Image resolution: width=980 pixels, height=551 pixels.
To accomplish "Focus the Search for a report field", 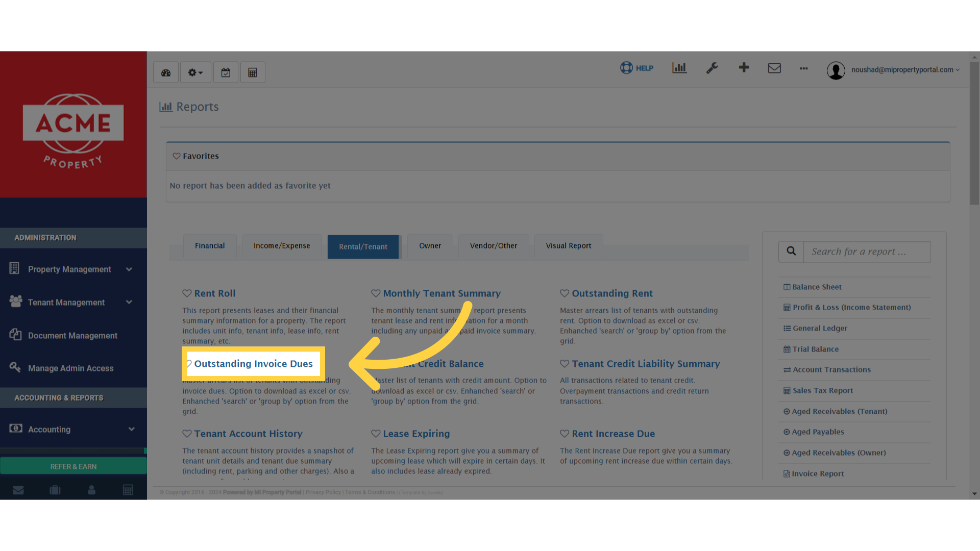I will point(867,252).
